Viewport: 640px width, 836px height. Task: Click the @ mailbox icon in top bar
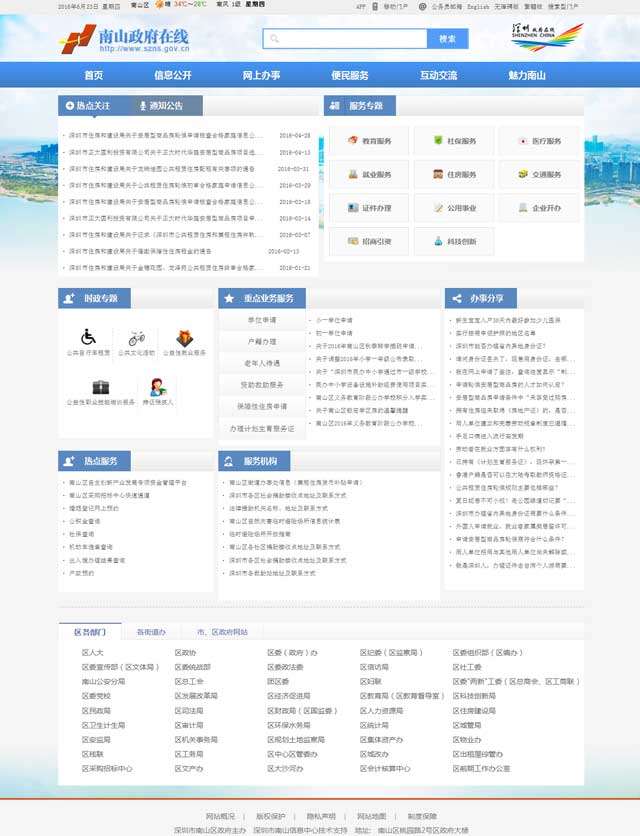[422, 6]
